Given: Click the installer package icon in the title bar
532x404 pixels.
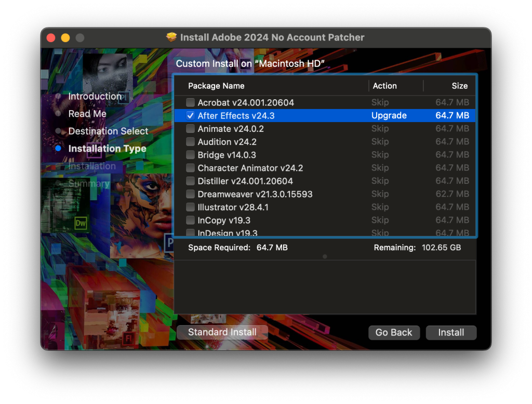Looking at the screenshot, I should point(171,37).
